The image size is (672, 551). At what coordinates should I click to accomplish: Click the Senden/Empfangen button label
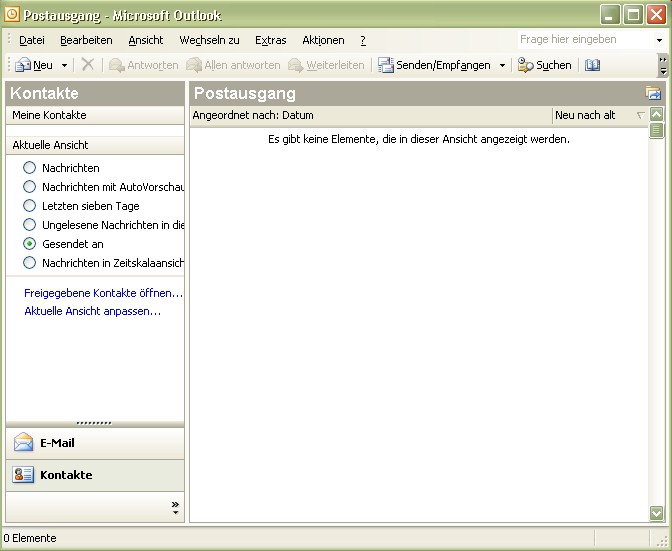[x=443, y=65]
